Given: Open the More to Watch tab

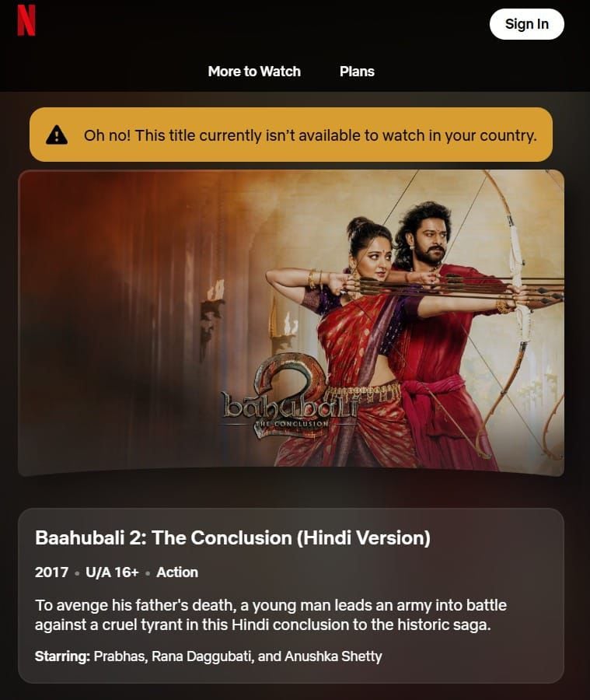Looking at the screenshot, I should pyautogui.click(x=254, y=72).
